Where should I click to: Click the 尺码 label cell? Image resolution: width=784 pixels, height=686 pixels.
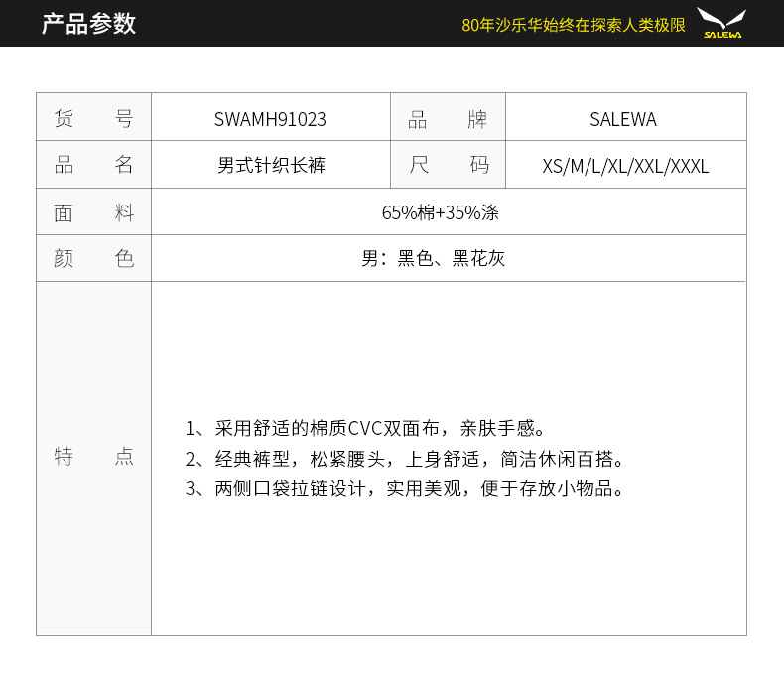448,165
